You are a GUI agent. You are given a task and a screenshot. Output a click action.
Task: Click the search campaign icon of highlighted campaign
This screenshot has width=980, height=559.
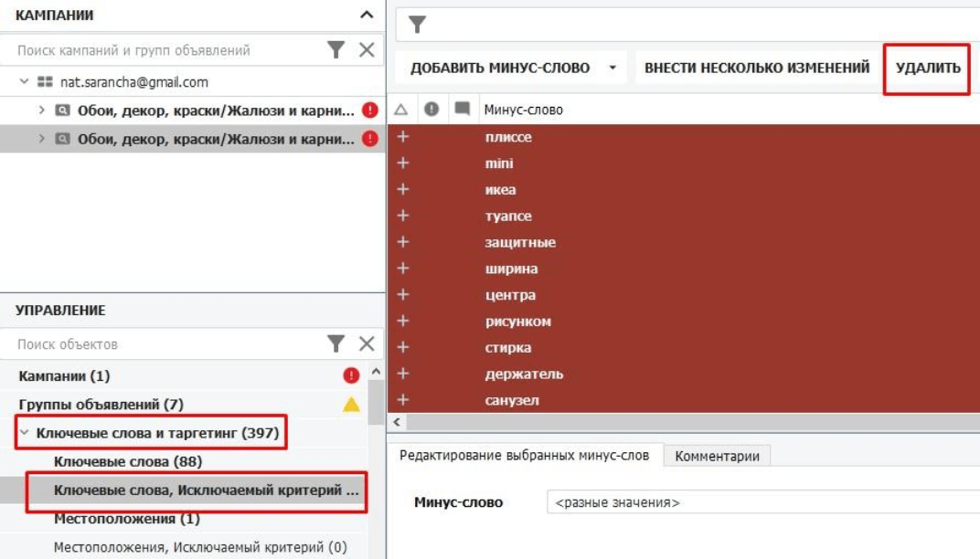click(62, 138)
